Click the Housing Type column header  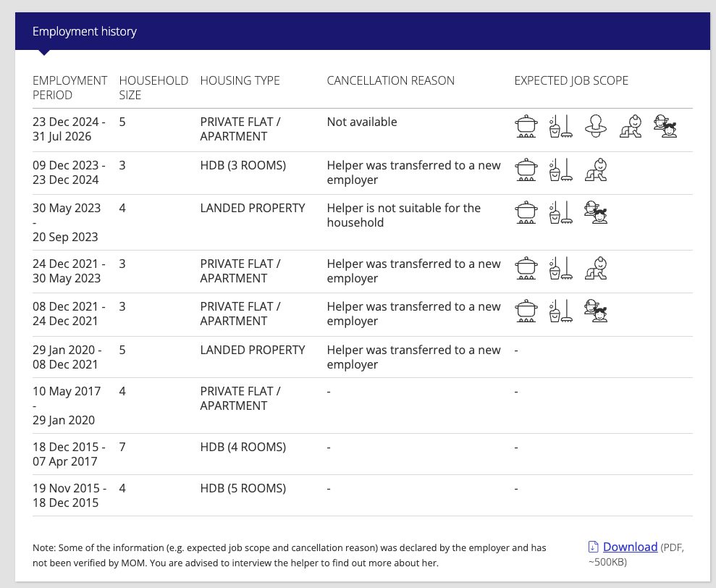point(240,81)
